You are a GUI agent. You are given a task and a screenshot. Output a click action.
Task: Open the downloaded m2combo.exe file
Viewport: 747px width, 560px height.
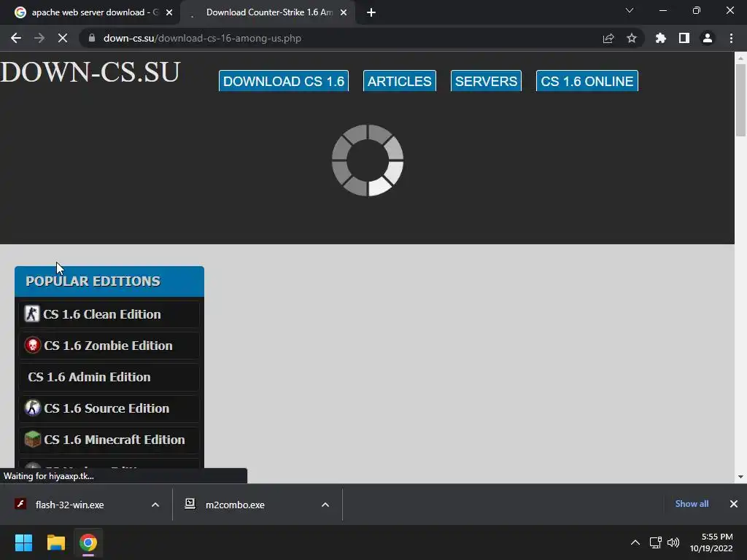tap(235, 505)
